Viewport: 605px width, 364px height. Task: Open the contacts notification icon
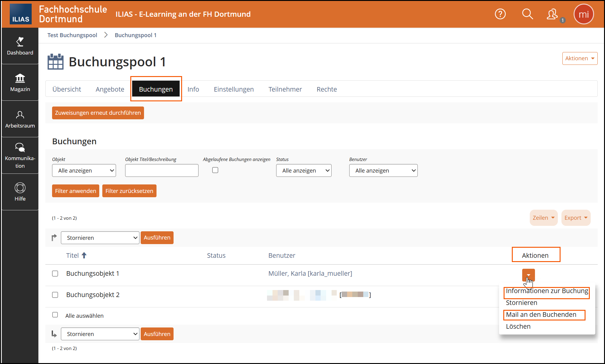pos(552,14)
